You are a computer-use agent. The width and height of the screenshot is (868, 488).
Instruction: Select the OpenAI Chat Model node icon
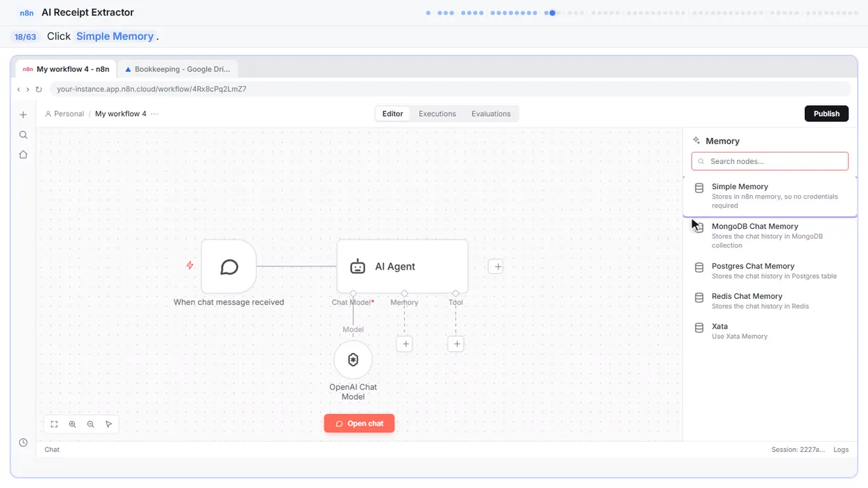pyautogui.click(x=353, y=360)
